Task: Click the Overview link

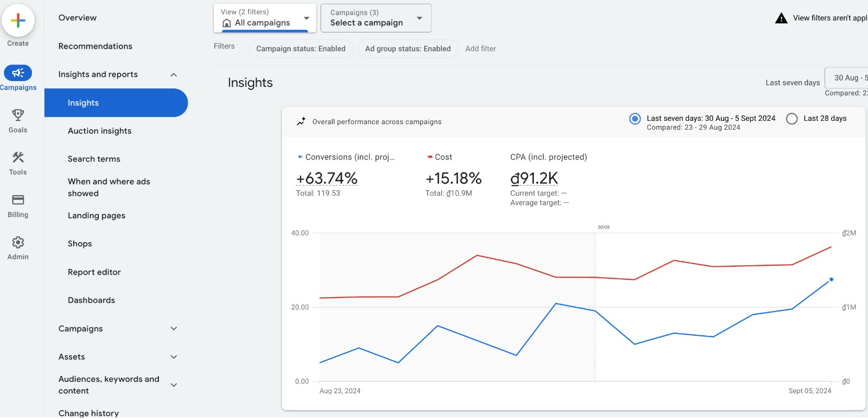Action: click(77, 18)
